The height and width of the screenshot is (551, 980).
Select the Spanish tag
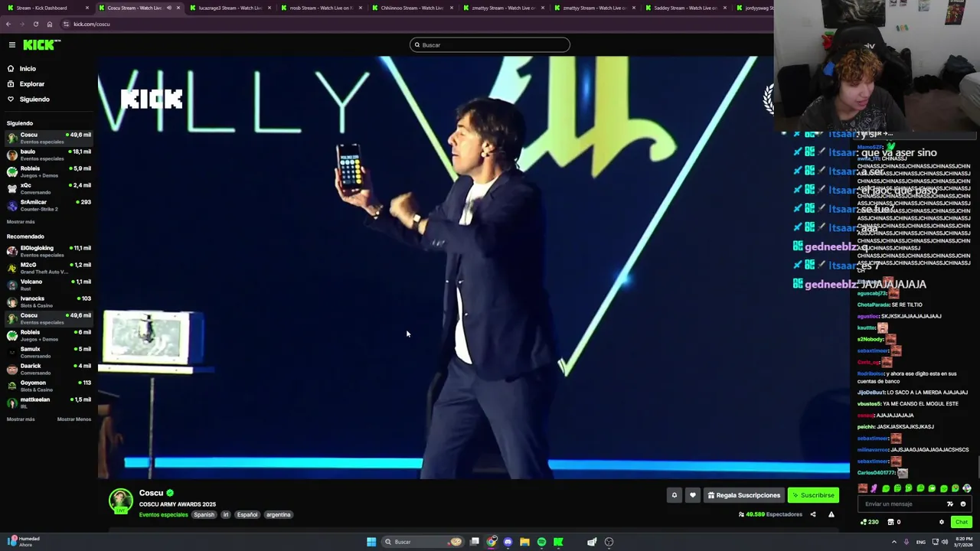tap(204, 515)
